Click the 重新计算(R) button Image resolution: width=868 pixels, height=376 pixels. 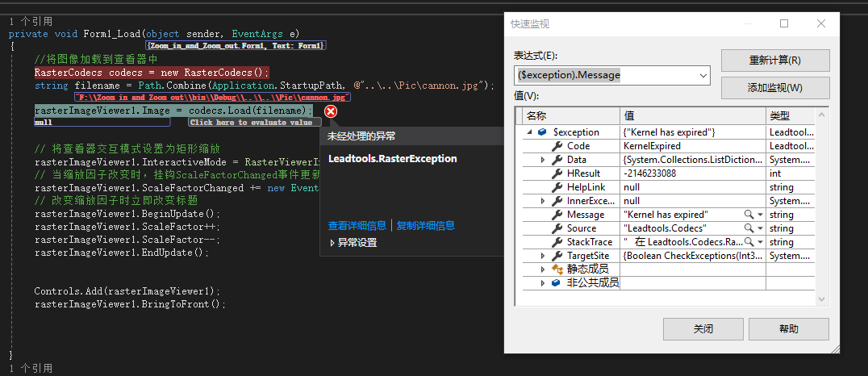(775, 61)
